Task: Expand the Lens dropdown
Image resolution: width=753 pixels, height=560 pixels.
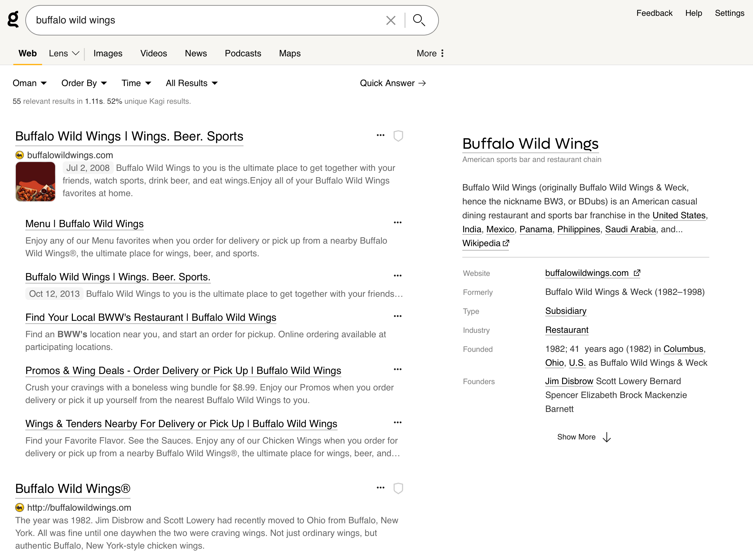Action: coord(64,53)
